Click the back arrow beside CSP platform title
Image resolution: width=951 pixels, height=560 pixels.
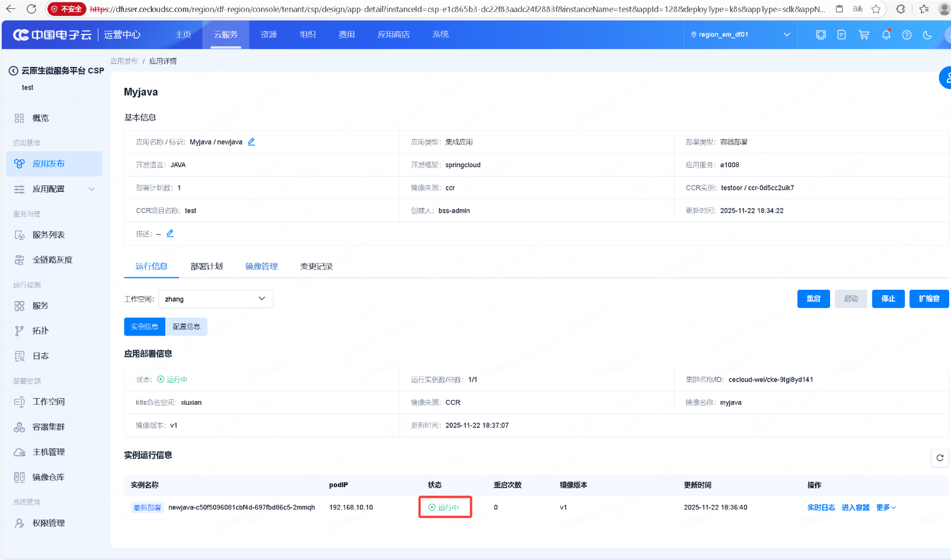point(13,71)
